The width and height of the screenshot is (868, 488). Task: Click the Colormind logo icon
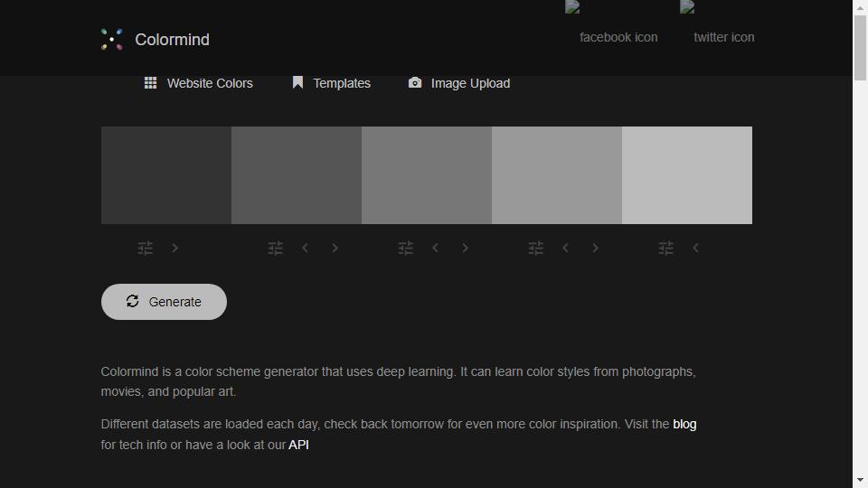112,39
